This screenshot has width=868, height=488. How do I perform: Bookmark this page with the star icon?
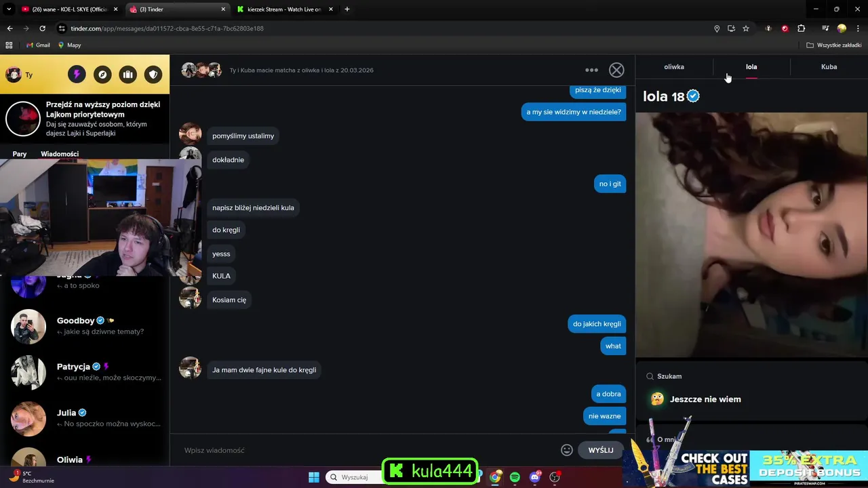pos(746,28)
